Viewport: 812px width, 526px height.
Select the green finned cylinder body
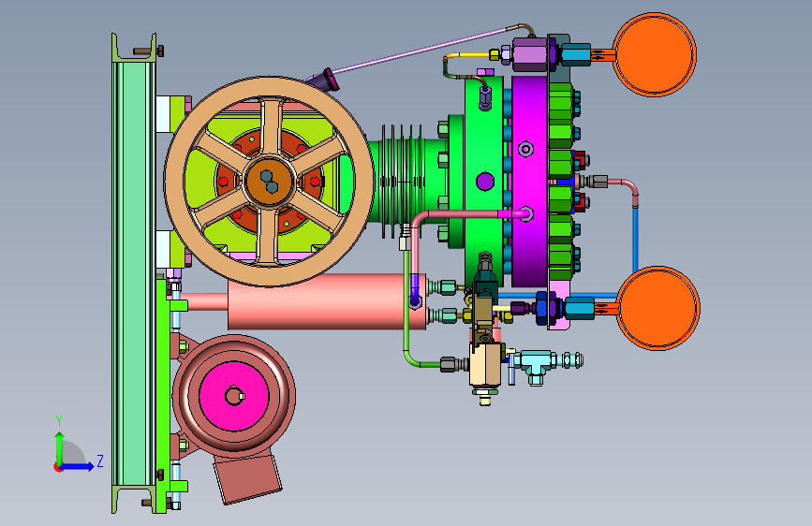click(404, 182)
